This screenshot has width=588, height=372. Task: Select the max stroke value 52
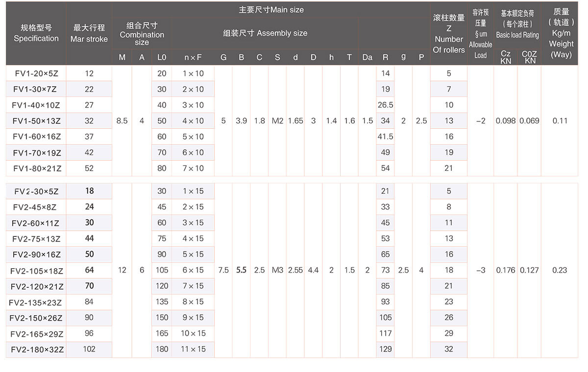point(89,168)
